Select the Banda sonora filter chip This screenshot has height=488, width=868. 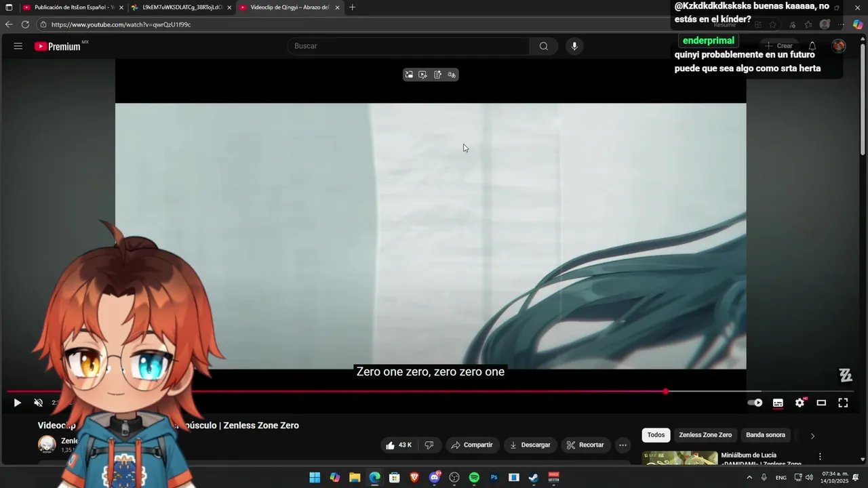coord(766,435)
